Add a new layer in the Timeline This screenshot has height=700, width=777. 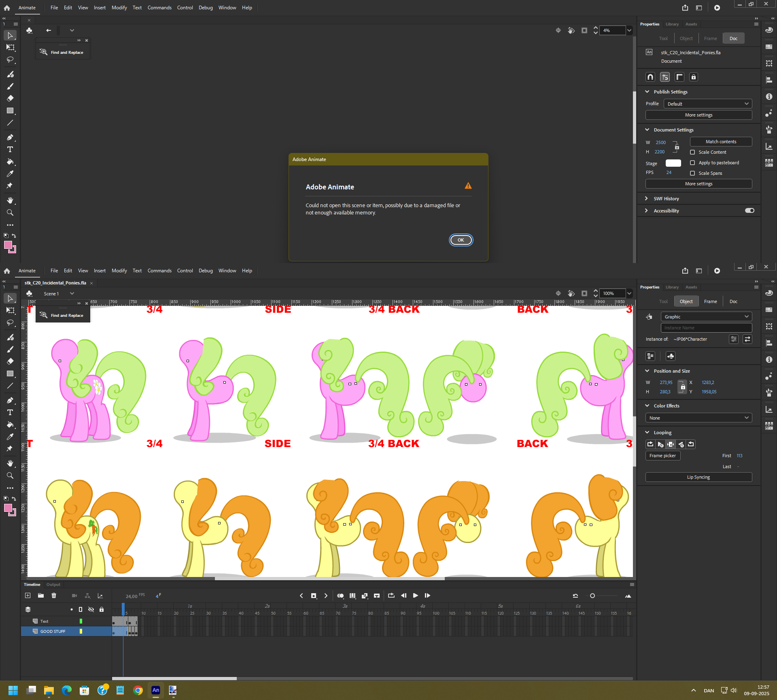click(x=28, y=595)
